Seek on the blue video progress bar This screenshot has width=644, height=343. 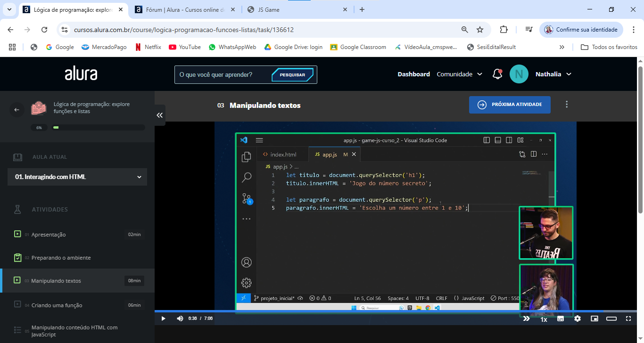click(x=396, y=311)
